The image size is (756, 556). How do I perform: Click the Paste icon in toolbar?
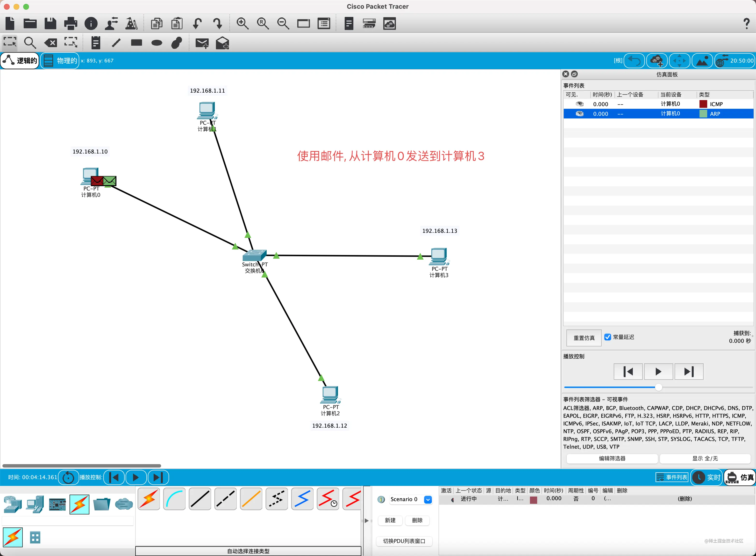tap(177, 23)
